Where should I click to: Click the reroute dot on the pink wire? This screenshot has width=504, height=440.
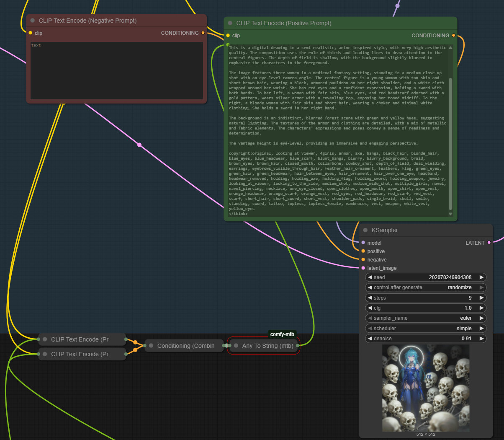(139, 145)
